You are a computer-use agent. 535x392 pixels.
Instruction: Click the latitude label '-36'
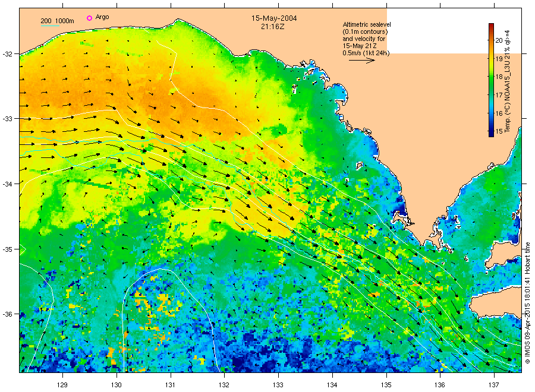(x=7, y=314)
